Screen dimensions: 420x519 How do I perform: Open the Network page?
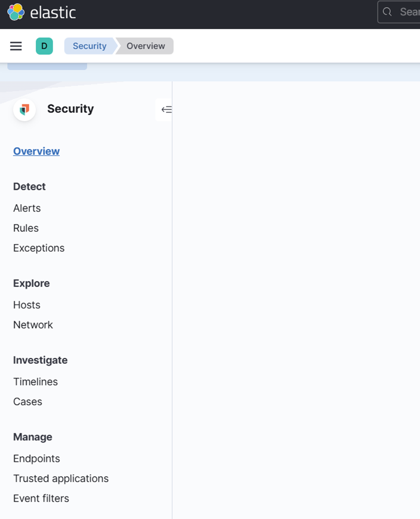(33, 325)
